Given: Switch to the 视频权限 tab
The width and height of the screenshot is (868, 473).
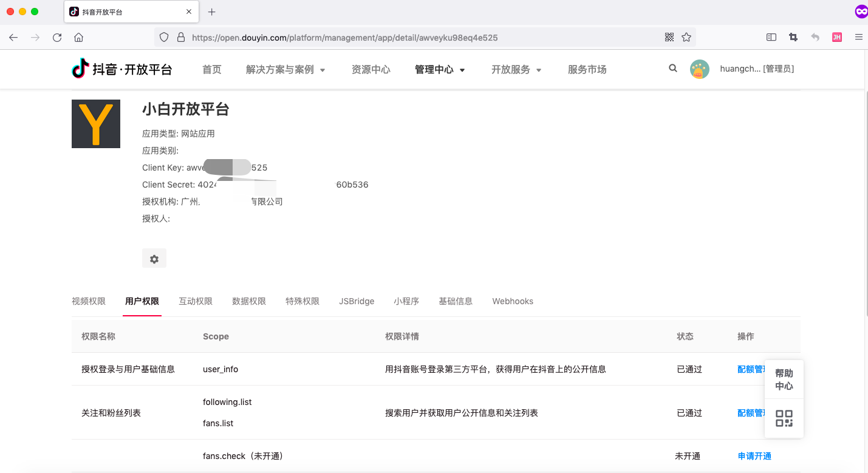Looking at the screenshot, I should 89,301.
